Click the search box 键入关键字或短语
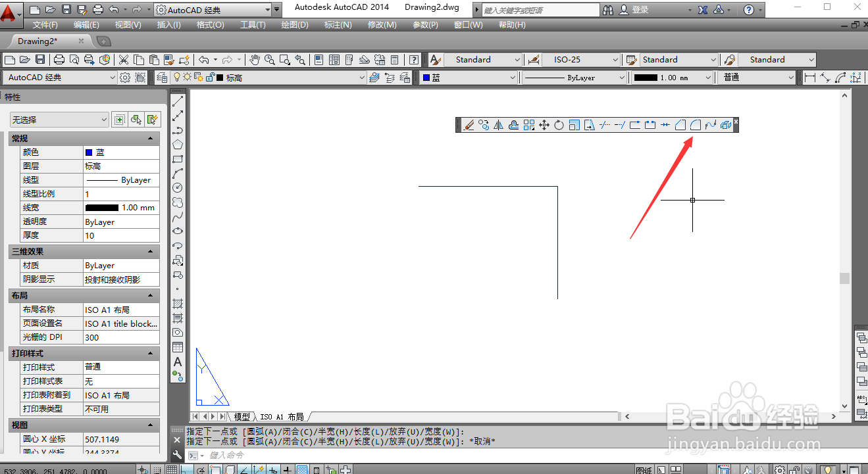 540,11
